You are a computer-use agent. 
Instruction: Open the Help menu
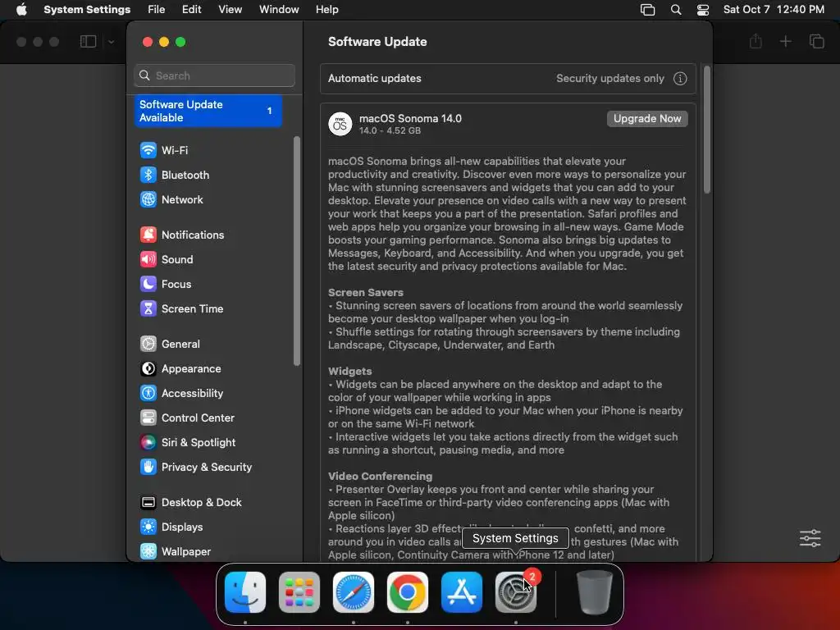(326, 10)
